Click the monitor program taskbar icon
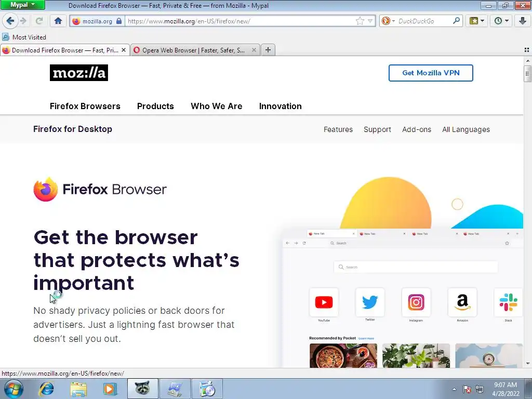532x399 pixels. (x=175, y=389)
